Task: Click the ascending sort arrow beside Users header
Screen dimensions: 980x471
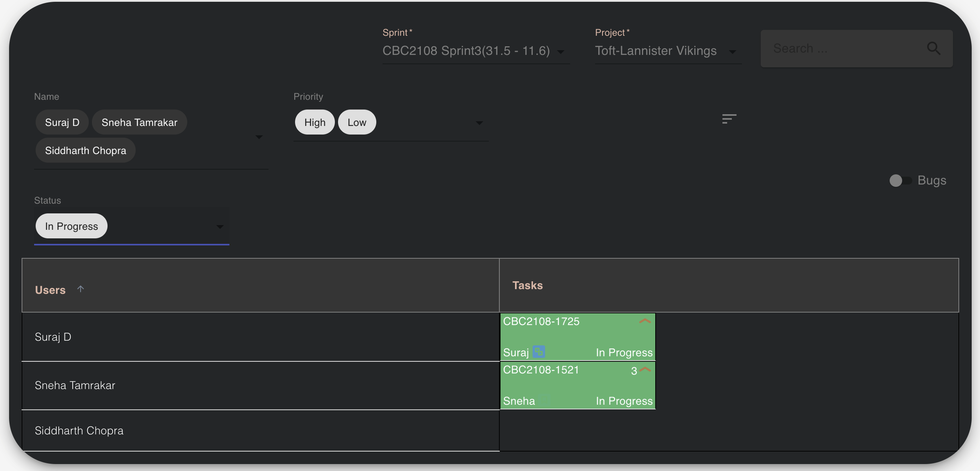Action: (81, 289)
